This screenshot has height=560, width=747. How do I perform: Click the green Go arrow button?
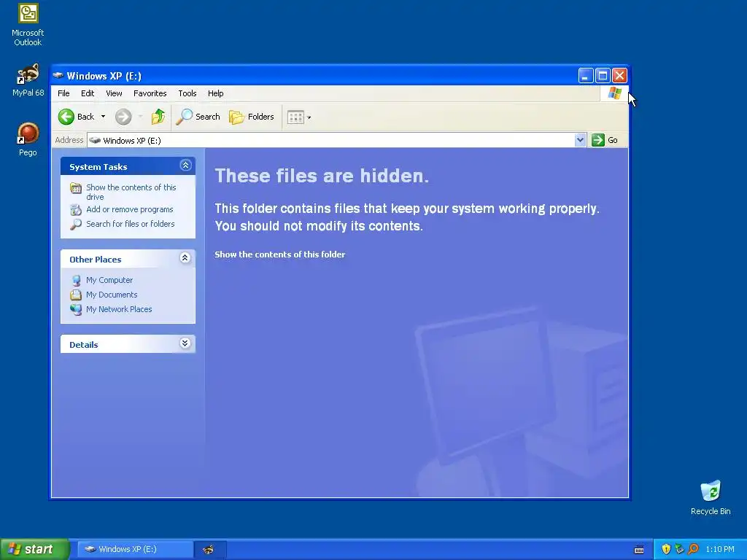click(598, 140)
